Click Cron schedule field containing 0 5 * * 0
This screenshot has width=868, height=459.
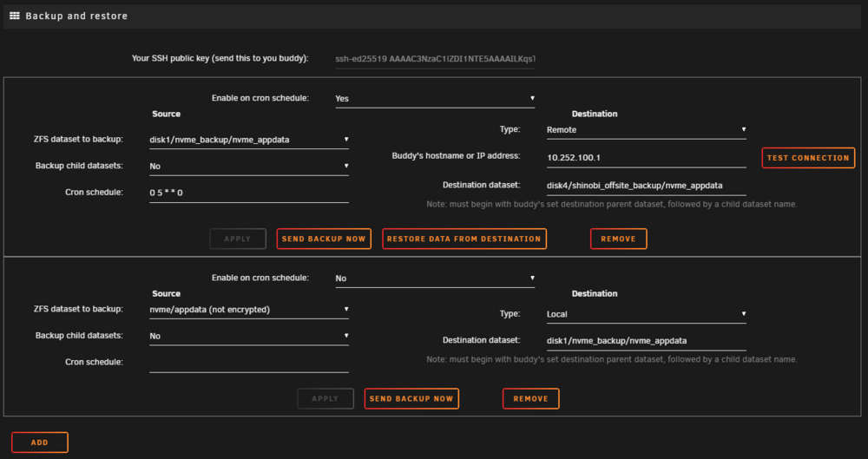249,193
